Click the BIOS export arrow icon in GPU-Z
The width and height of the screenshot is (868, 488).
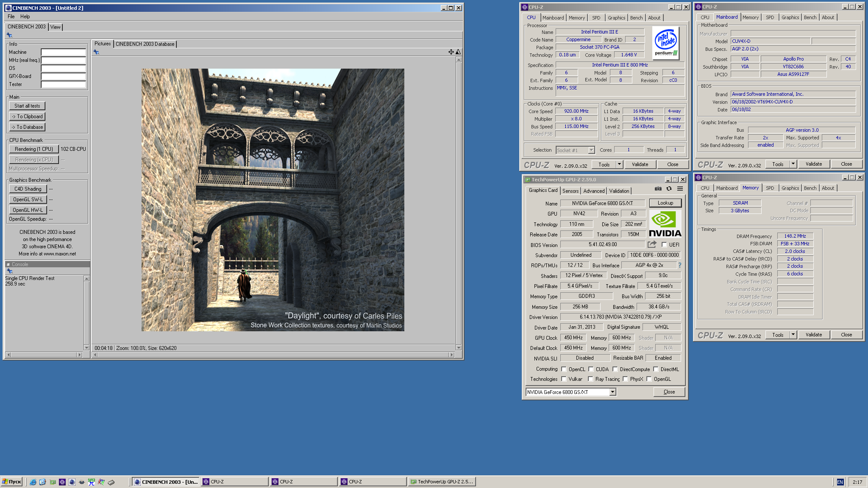click(652, 244)
